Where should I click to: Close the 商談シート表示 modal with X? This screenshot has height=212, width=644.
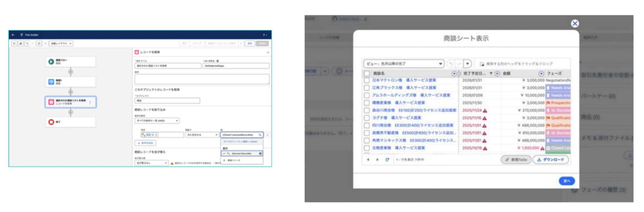coord(574,24)
